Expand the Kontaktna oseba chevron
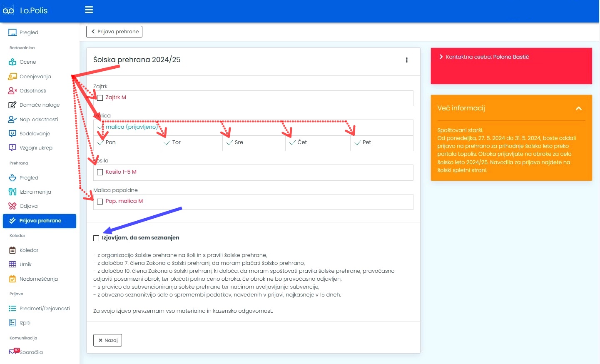 coord(441,57)
